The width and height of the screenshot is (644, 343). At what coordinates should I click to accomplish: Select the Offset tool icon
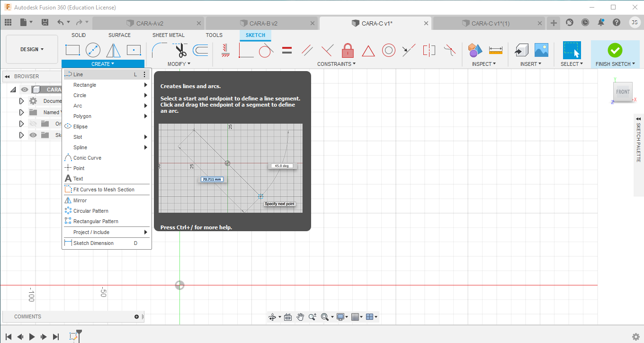click(200, 50)
